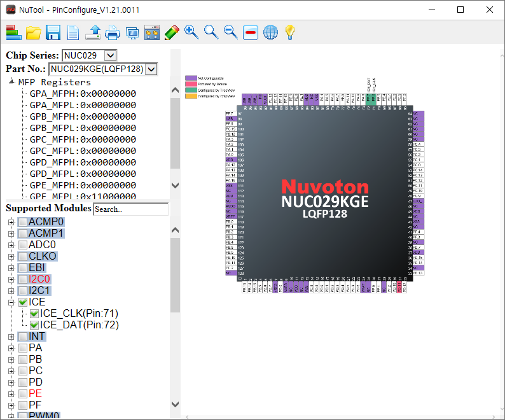Uncheck the ICE_CLK(Pin:71) checkbox
Viewport: 505px width, 420px height.
pyautogui.click(x=34, y=314)
